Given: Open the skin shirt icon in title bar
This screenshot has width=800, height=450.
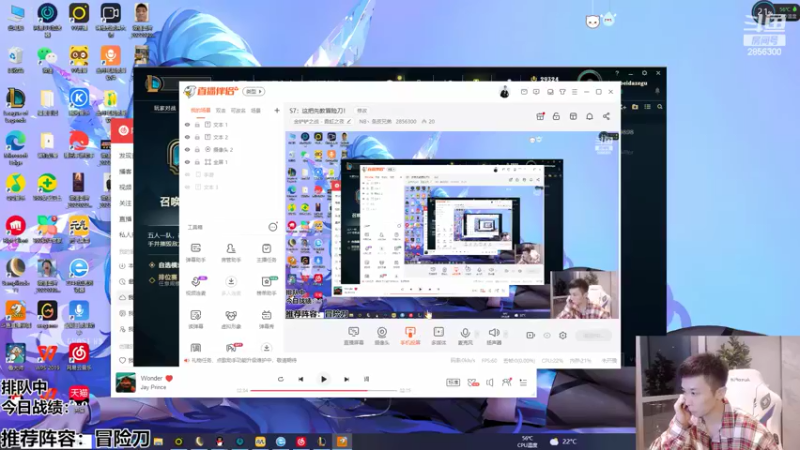Looking at the screenshot, I should point(562,92).
